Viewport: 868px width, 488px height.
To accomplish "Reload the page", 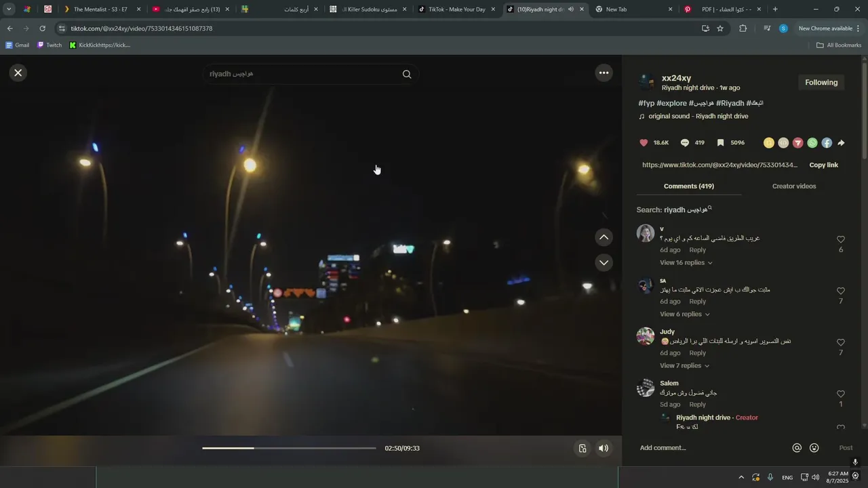I will pos(42,28).
